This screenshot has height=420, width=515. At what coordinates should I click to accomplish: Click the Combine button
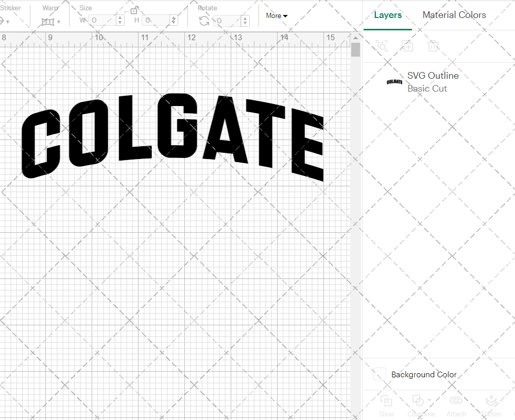421,406
